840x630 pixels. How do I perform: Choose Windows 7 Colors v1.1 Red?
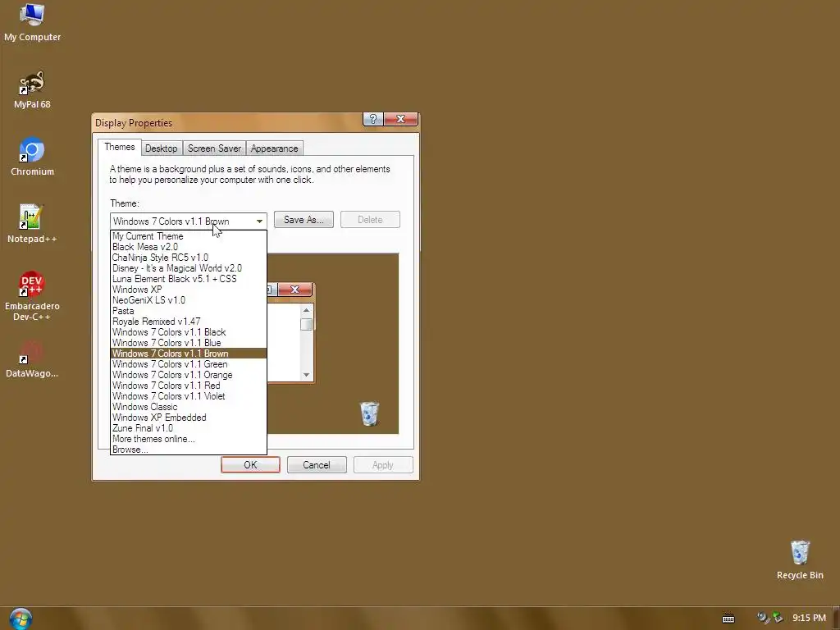click(x=188, y=386)
